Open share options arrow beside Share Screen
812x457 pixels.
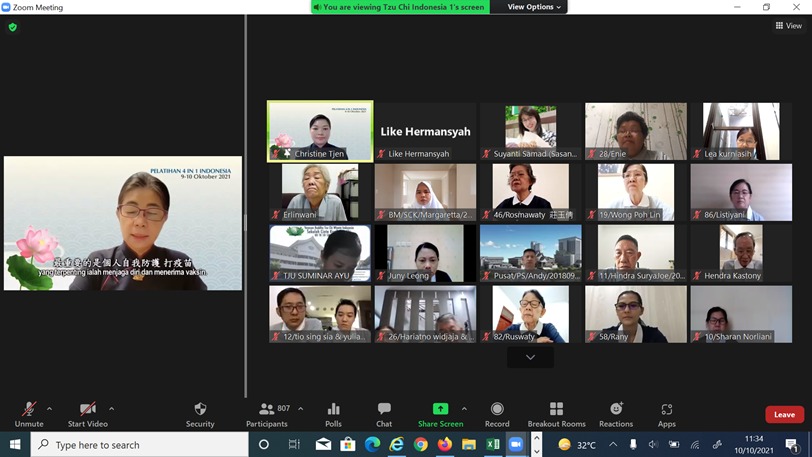coord(464,409)
